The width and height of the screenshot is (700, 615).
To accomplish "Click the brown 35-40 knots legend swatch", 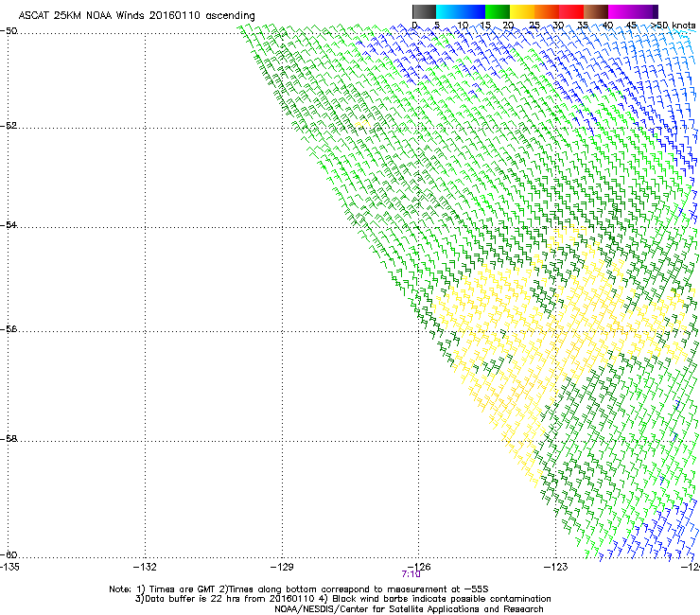I will pos(596,11).
